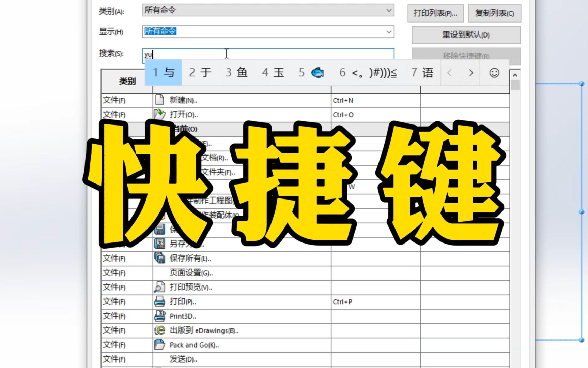Select the 保存所有(L).. command row

click(305, 259)
